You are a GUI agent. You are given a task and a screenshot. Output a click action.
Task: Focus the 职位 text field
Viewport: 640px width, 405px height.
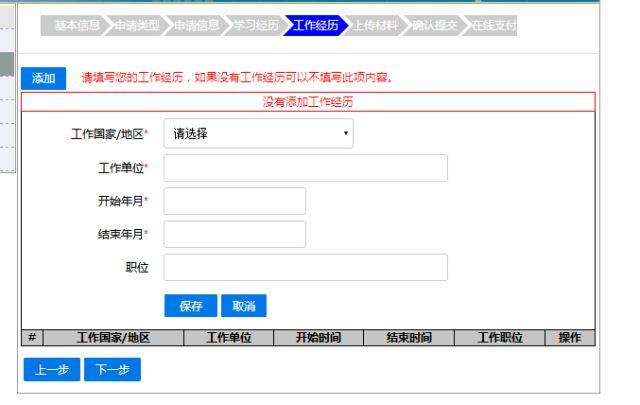click(x=305, y=268)
